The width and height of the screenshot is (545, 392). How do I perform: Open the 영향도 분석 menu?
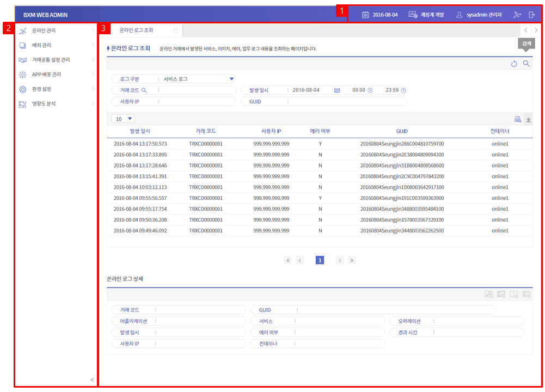pyautogui.click(x=44, y=103)
